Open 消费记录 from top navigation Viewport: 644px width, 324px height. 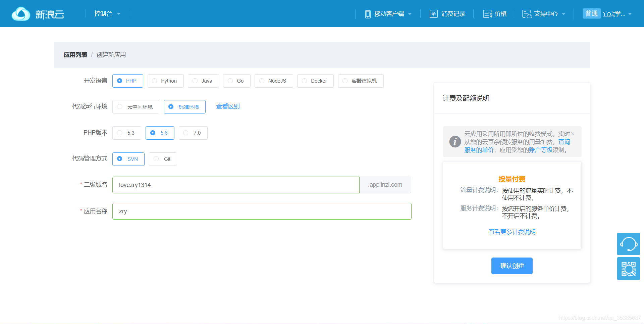coord(453,14)
